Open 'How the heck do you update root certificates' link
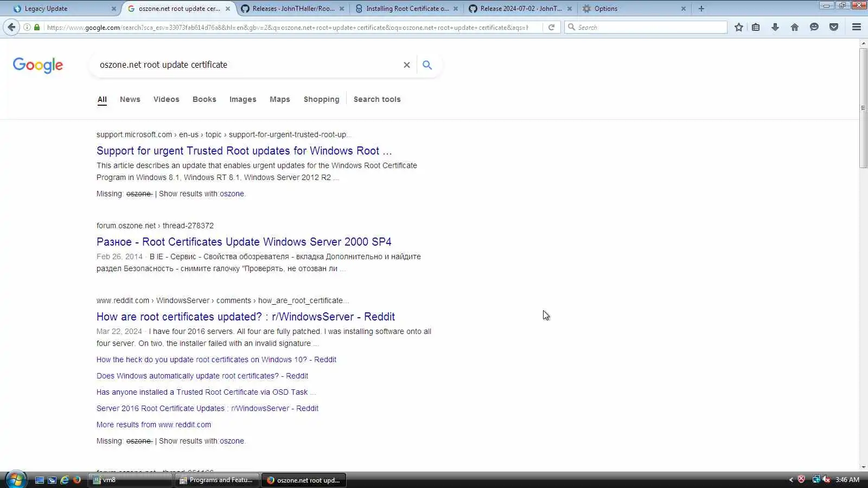The image size is (868, 488). 216,359
